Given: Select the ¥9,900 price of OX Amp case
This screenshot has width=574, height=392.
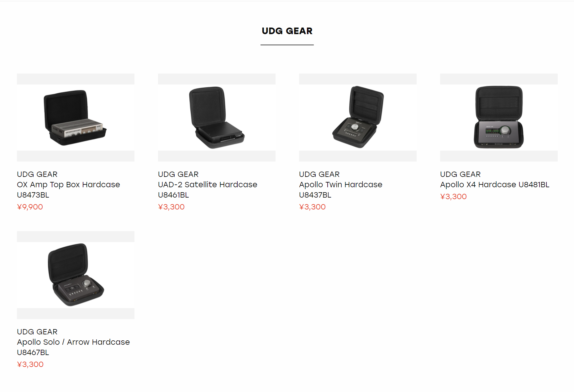Looking at the screenshot, I should (30, 207).
